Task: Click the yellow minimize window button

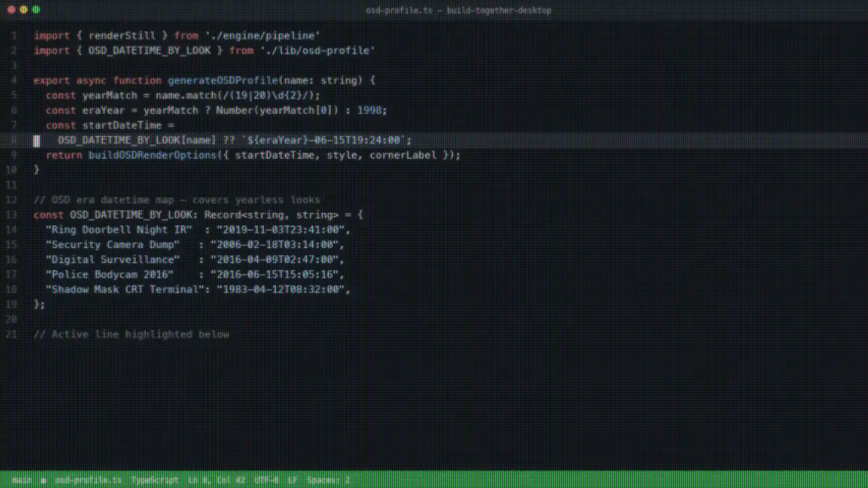Action: click(24, 9)
